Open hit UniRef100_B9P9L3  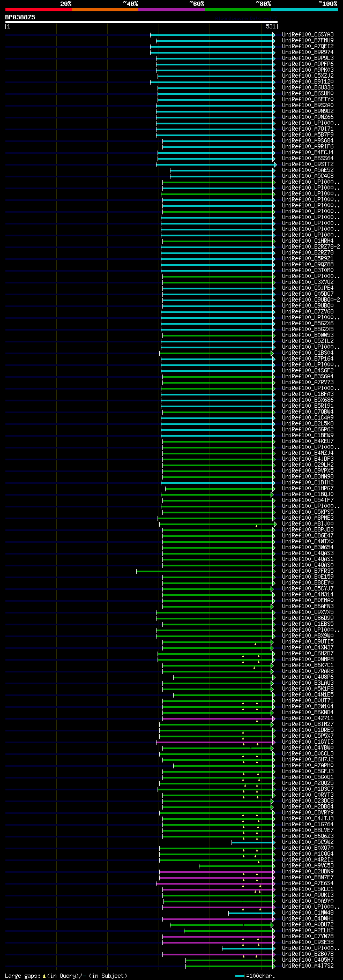tap(308, 58)
